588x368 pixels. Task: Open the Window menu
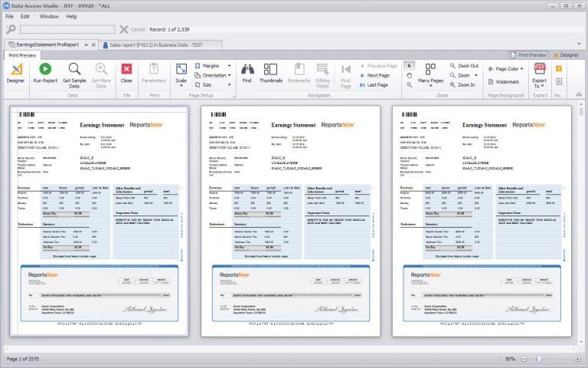click(x=48, y=15)
